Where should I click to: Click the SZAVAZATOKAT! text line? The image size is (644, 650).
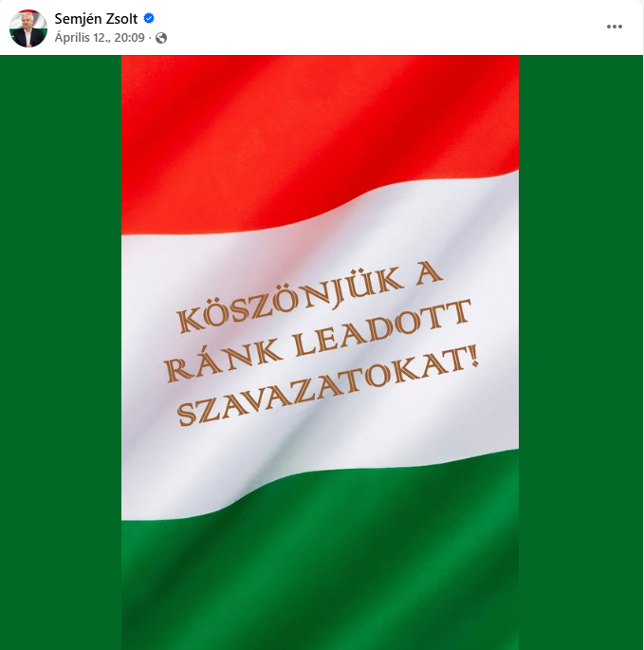click(327, 387)
